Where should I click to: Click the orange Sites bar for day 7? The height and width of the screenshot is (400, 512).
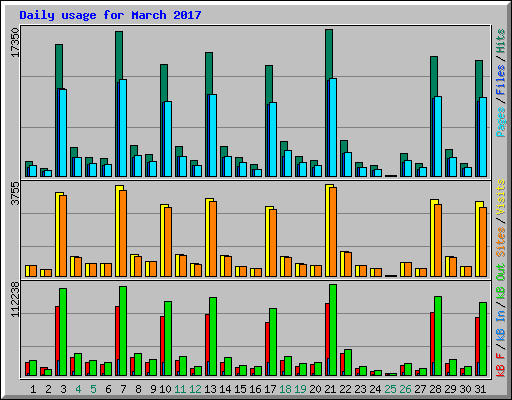pyautogui.click(x=123, y=233)
